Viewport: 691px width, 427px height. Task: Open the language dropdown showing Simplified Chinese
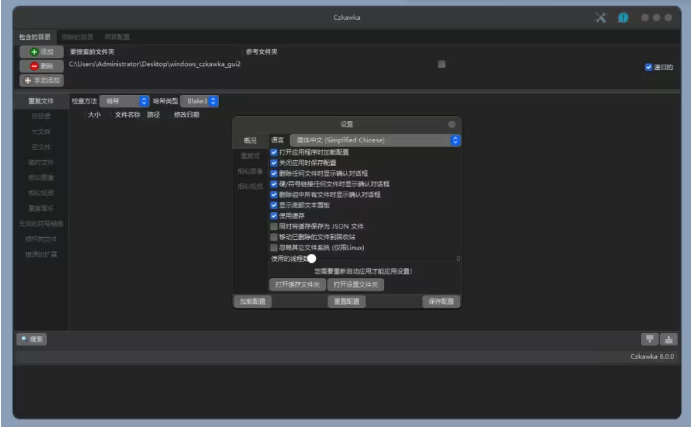pyautogui.click(x=375, y=140)
